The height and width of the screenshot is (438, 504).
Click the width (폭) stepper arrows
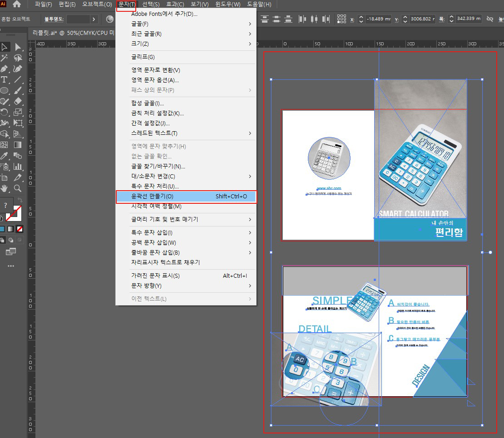pyautogui.click(x=451, y=19)
